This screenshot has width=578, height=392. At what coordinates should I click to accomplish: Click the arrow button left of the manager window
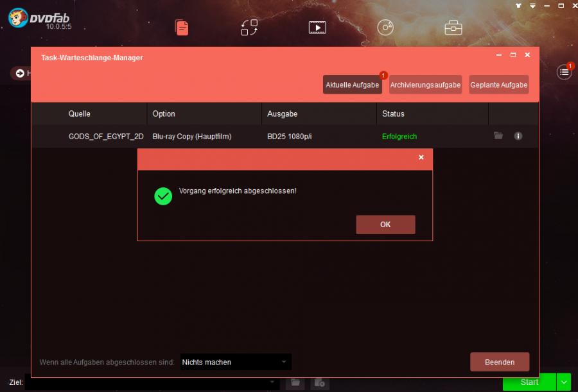click(20, 73)
